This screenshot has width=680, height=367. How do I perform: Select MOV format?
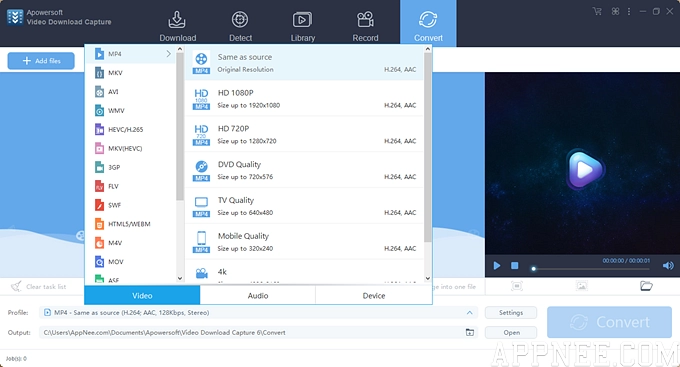point(130,262)
